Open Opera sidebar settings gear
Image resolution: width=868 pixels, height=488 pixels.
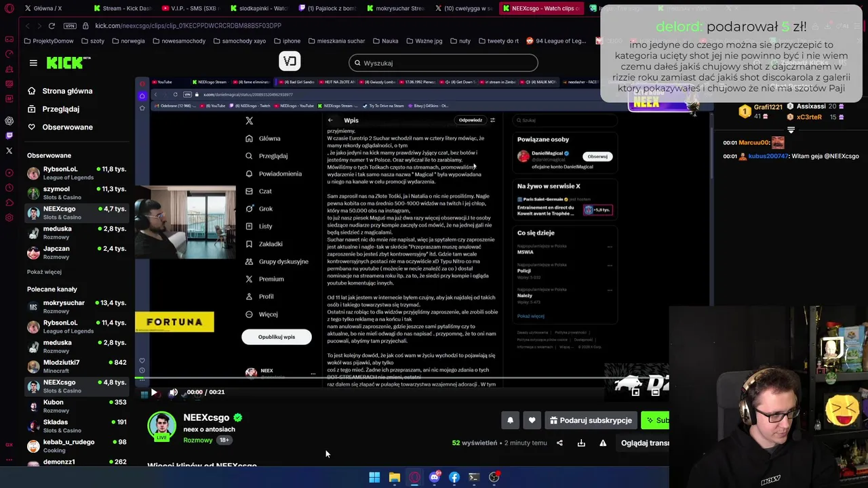9,218
